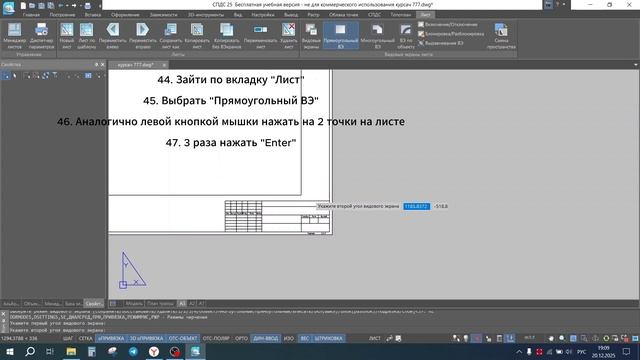Click the print icon in quick access toolbar

pyautogui.click(x=87, y=6)
